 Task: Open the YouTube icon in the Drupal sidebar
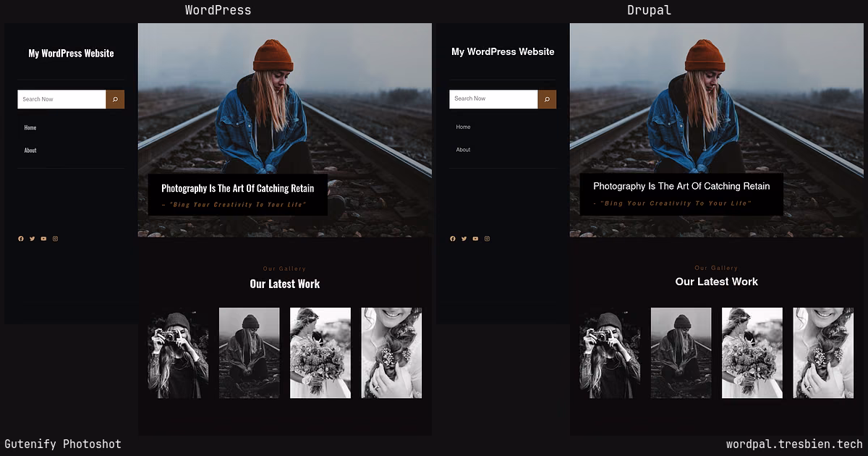[475, 239]
